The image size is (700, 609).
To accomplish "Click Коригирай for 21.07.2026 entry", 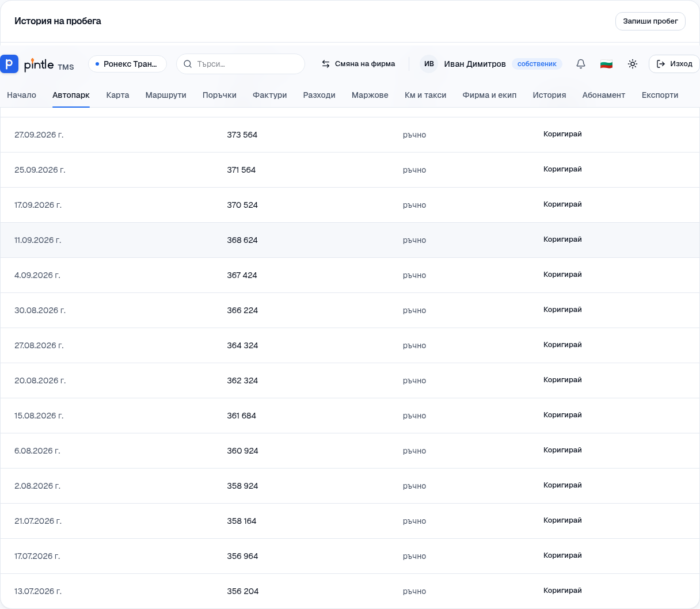I will tap(562, 520).
